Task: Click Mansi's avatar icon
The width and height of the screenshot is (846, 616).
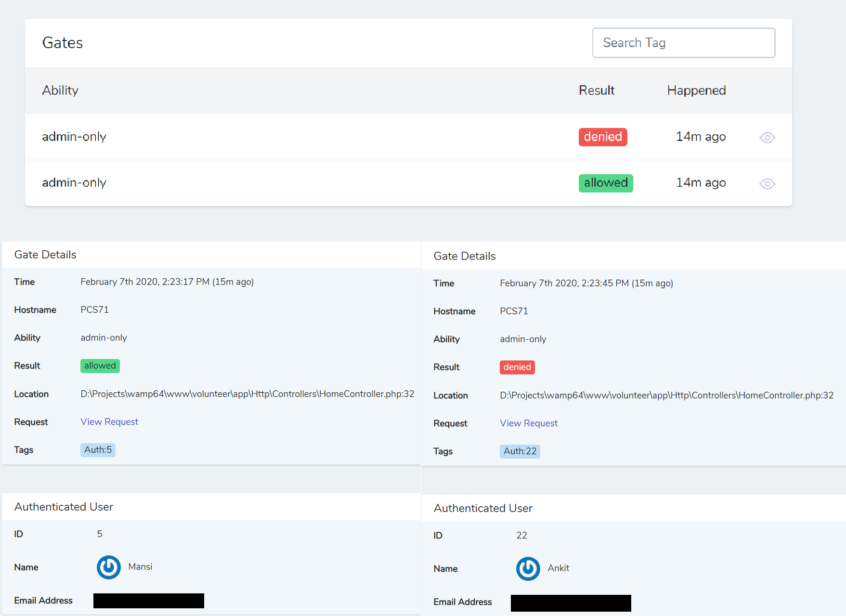Action: click(x=108, y=567)
